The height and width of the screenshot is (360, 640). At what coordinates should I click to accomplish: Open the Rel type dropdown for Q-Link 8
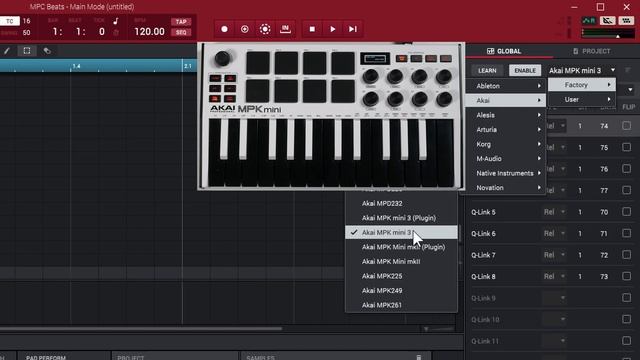(554, 276)
